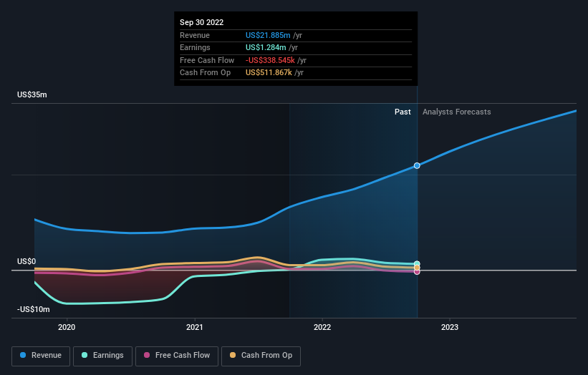The height and width of the screenshot is (375, 588).
Task: Click the US$21.885m revenue value
Action: (x=268, y=35)
